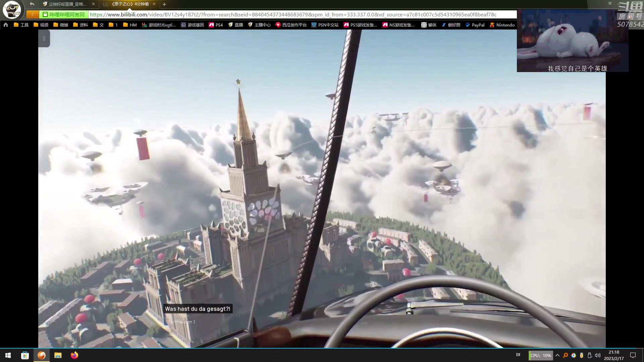
Task: Open the 繁体 bookmark
Action: 429,25
